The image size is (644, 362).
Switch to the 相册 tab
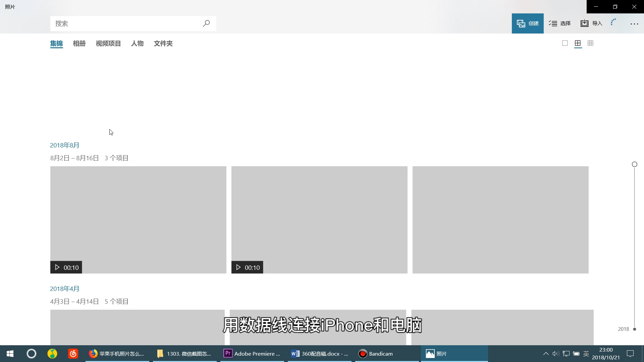[79, 44]
